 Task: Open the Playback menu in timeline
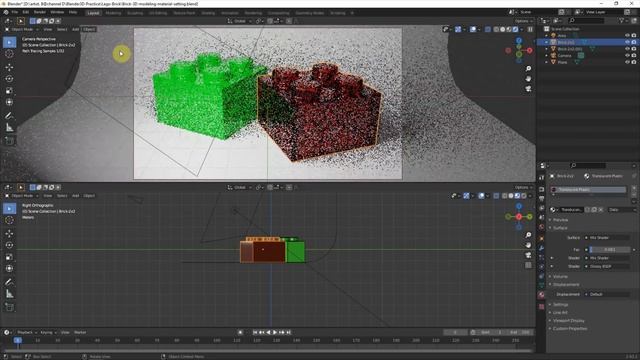click(26, 333)
